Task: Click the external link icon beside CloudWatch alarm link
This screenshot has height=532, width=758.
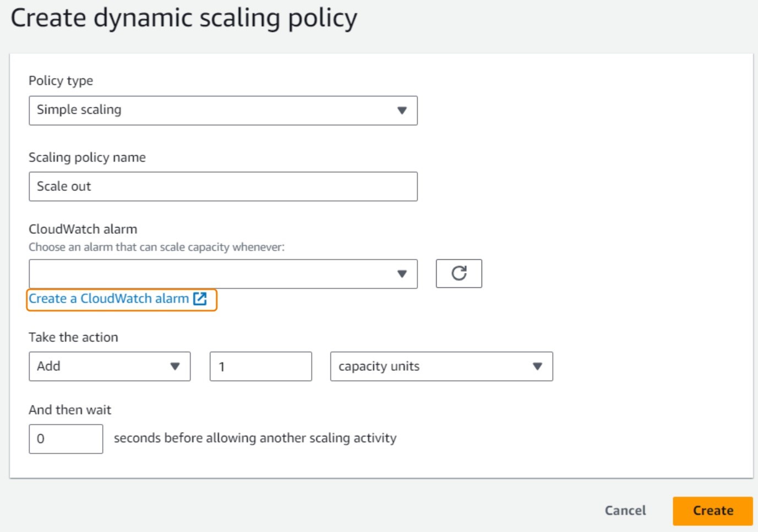Action: click(200, 299)
